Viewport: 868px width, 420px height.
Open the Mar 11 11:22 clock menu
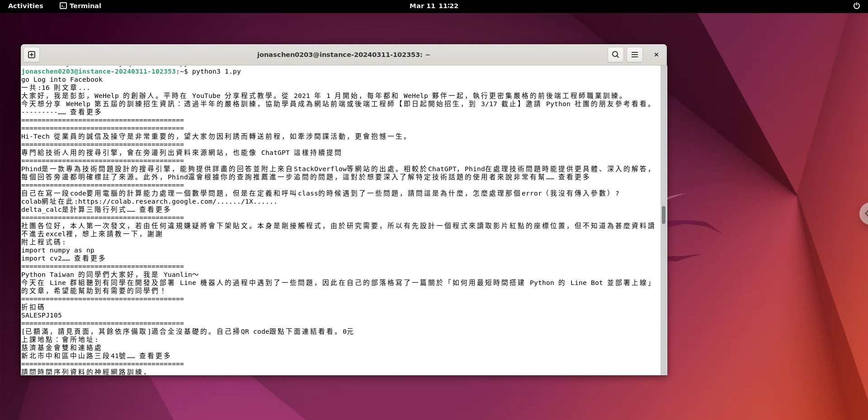pyautogui.click(x=434, y=6)
